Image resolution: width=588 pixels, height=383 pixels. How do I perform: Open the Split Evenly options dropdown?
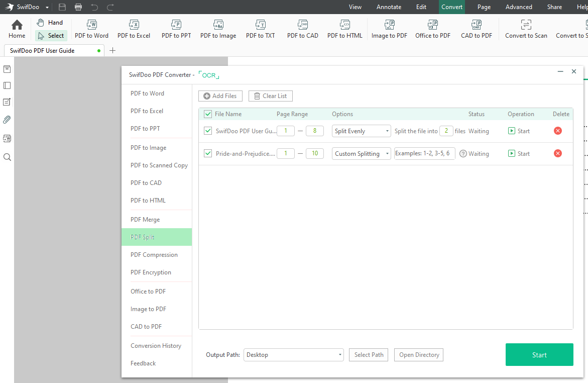361,131
